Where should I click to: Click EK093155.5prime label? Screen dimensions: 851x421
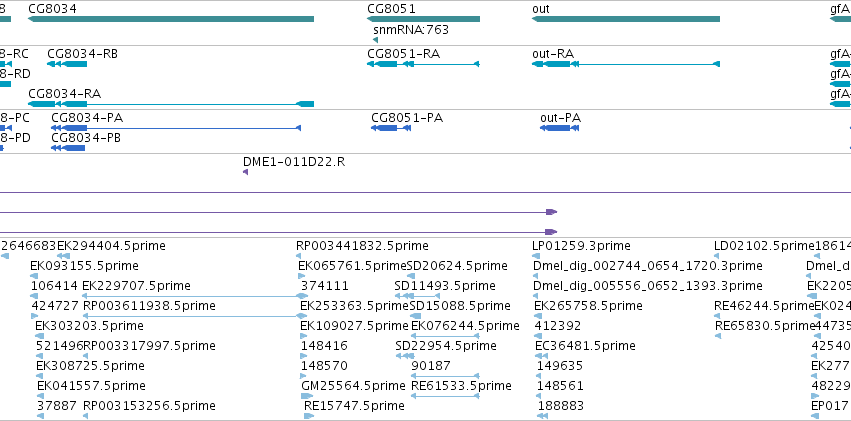coord(84,266)
